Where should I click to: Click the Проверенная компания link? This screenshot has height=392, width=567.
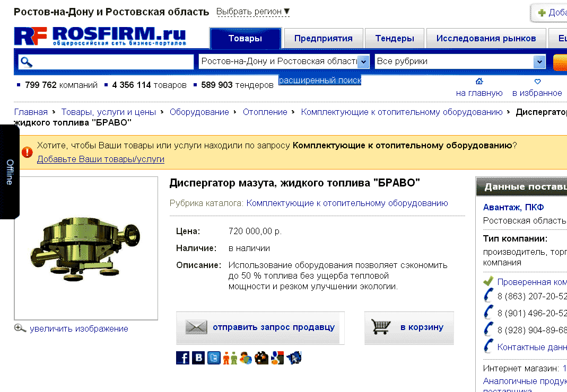(532, 282)
